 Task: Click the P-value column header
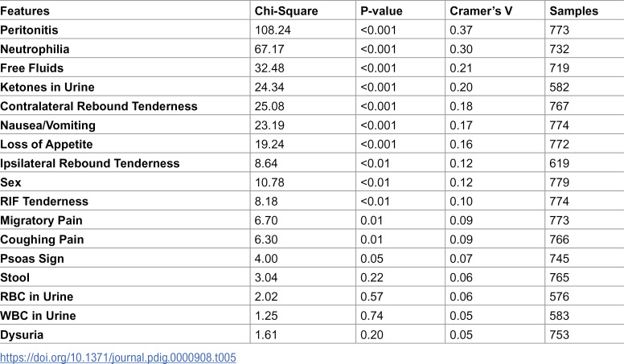[x=381, y=10]
